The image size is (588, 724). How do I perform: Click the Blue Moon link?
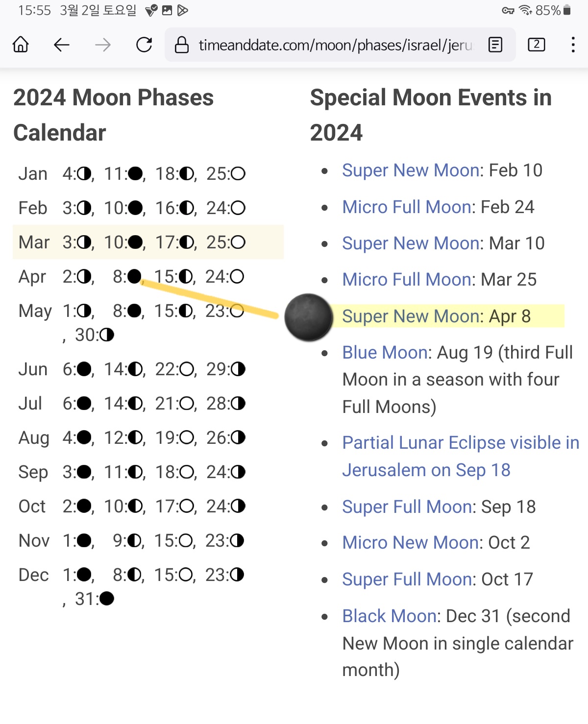click(385, 352)
